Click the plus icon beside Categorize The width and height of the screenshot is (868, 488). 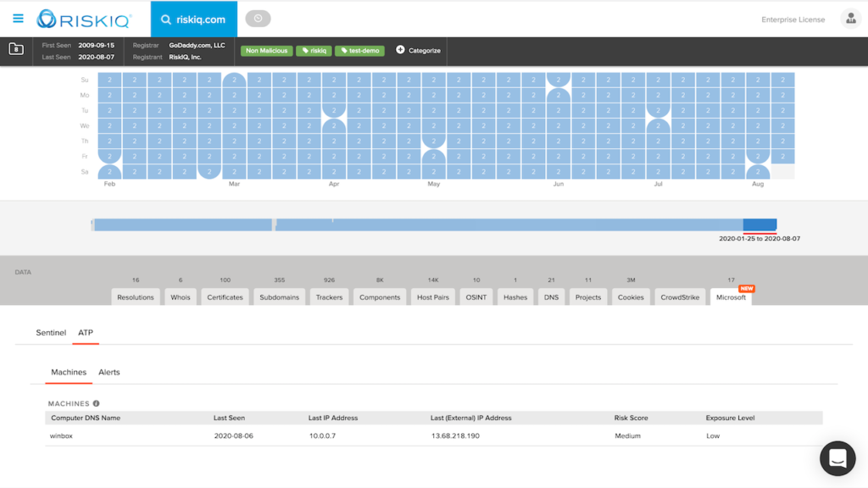(400, 50)
